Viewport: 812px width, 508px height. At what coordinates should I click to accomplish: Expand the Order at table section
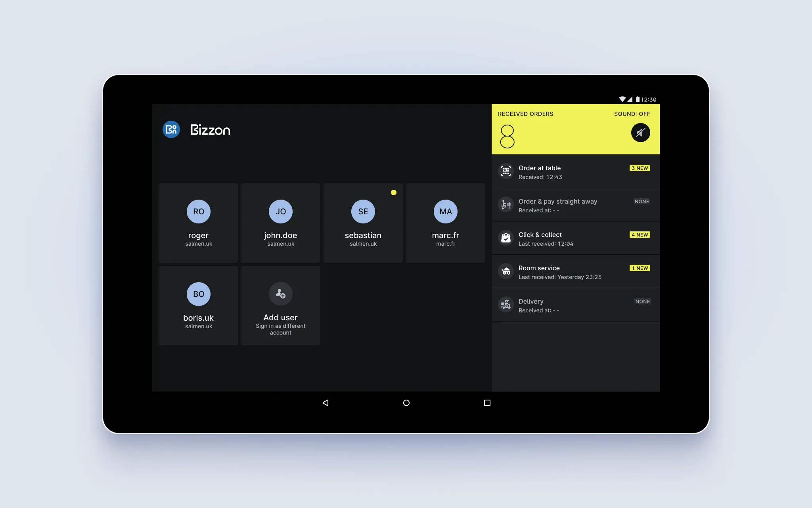(x=575, y=171)
